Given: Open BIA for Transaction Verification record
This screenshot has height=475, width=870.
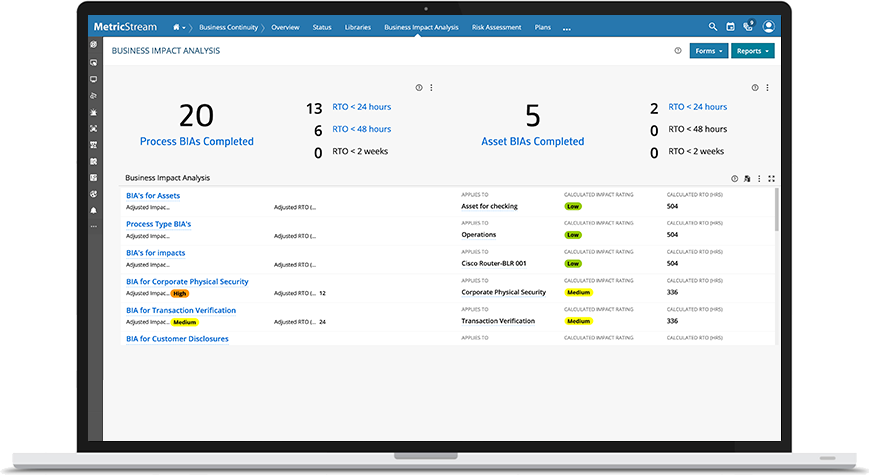Looking at the screenshot, I should pos(181,311).
